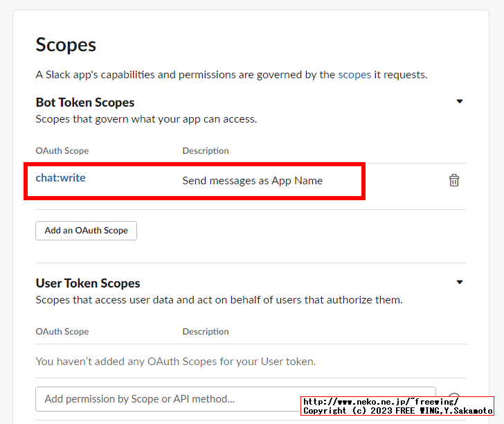The height and width of the screenshot is (424, 504).
Task: Click the circular icon beside the permission field
Action: (x=454, y=396)
